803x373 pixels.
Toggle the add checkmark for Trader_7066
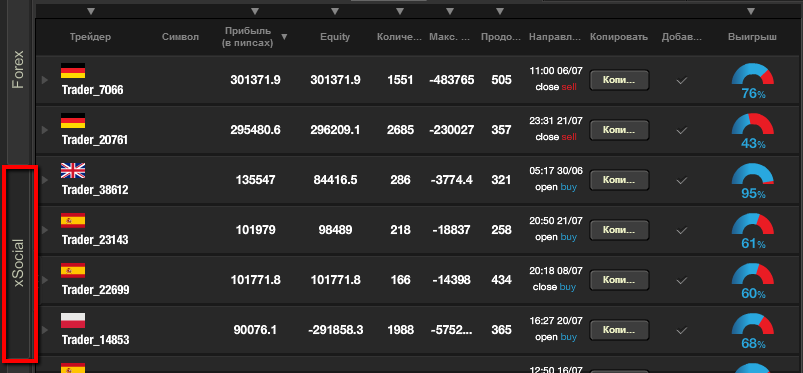(x=681, y=80)
